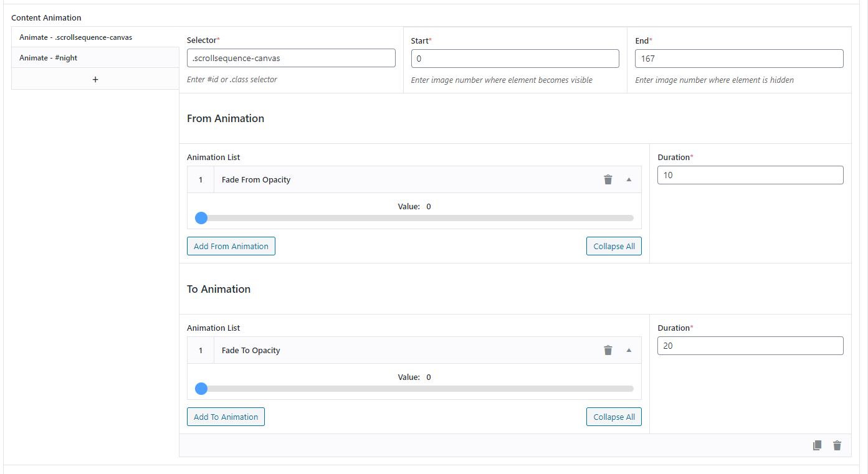Image resolution: width=868 pixels, height=474 pixels.
Task: Edit the From Animation Duration field
Action: [750, 175]
